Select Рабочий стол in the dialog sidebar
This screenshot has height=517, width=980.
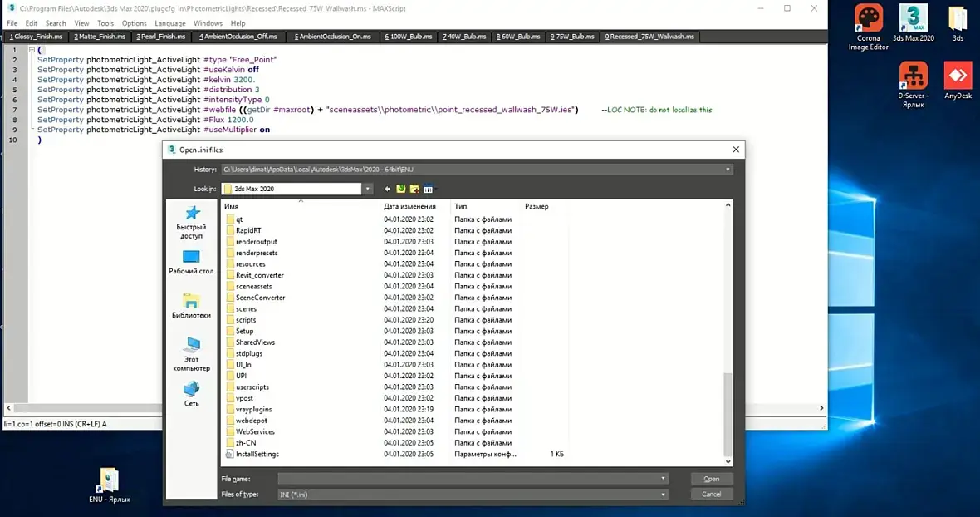coord(191,263)
